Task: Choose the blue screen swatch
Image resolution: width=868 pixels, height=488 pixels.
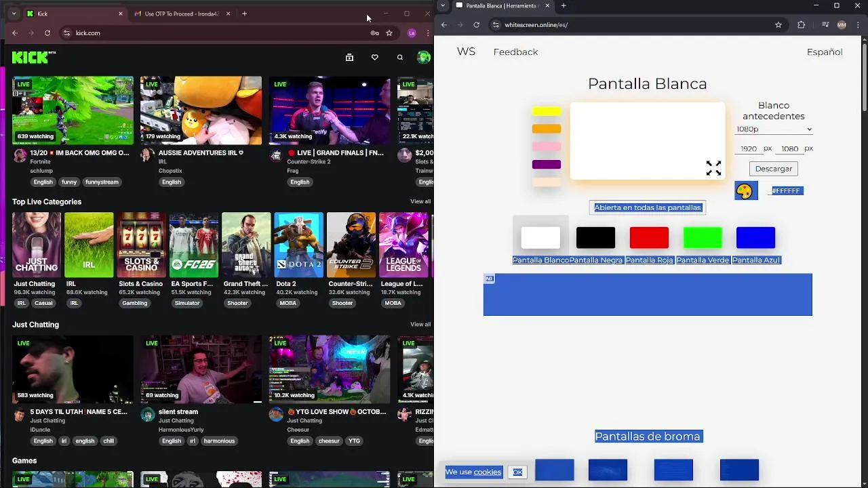Action: click(755, 238)
